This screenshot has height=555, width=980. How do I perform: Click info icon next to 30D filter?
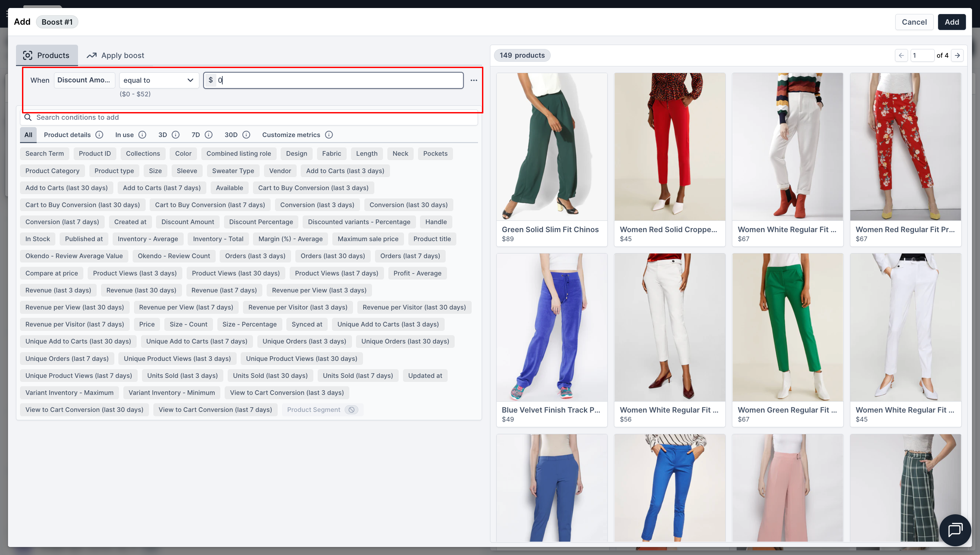pyautogui.click(x=246, y=134)
